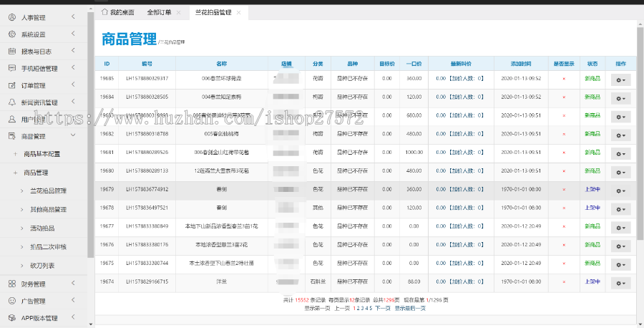
Task: Toggle display red X for row 19674
Action: pyautogui.click(x=564, y=282)
